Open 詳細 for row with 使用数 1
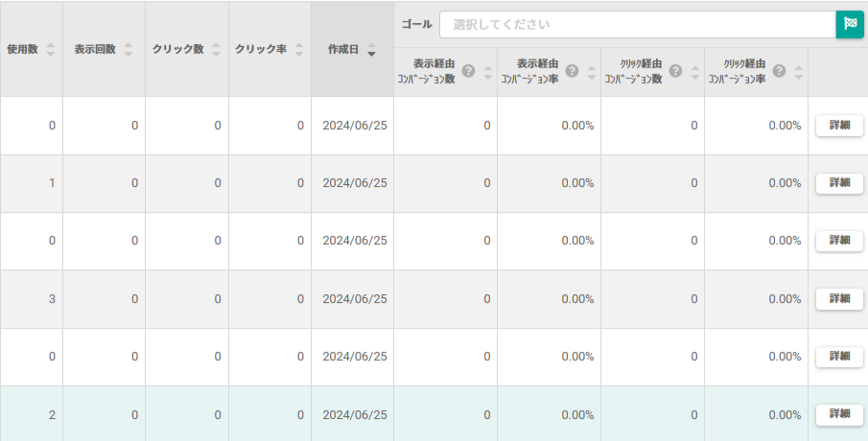868x441 pixels. coord(840,183)
